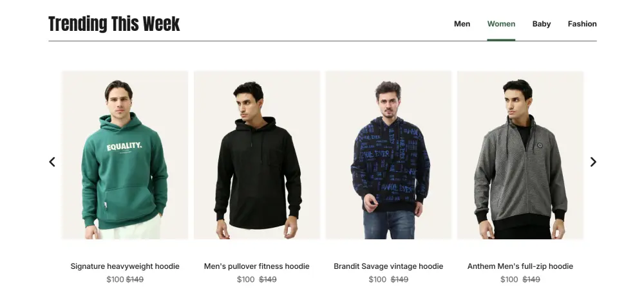Open Men's pullover fitness hoodie link
Screen dimensions: 644x294
[x=257, y=266]
